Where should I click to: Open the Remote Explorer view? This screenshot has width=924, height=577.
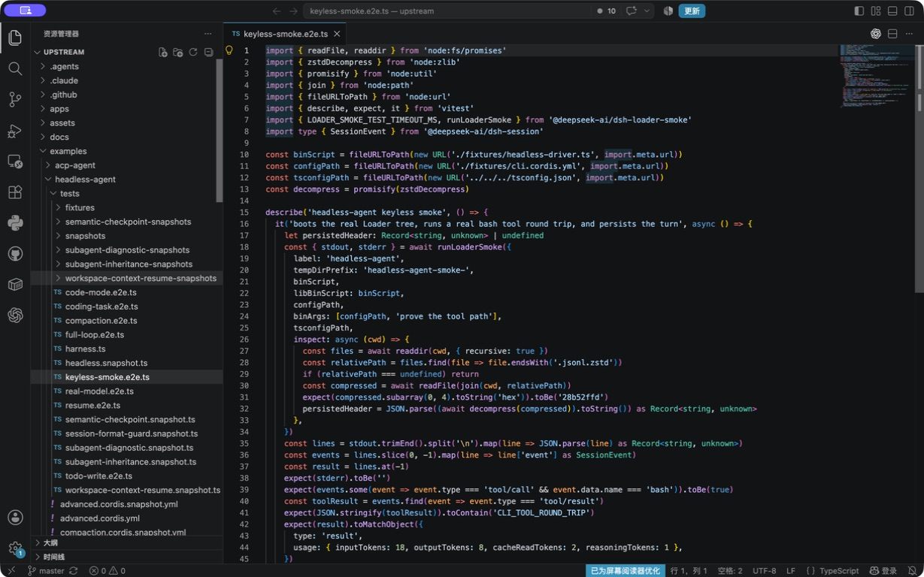coord(15,162)
